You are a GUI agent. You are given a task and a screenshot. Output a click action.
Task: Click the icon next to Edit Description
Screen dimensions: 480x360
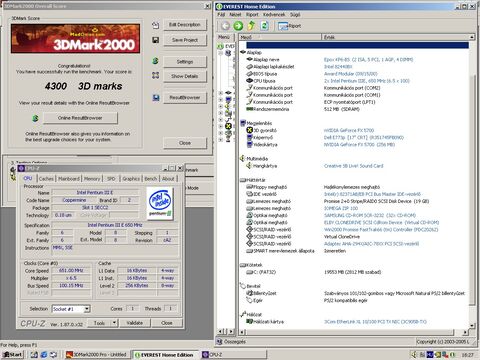click(155, 25)
